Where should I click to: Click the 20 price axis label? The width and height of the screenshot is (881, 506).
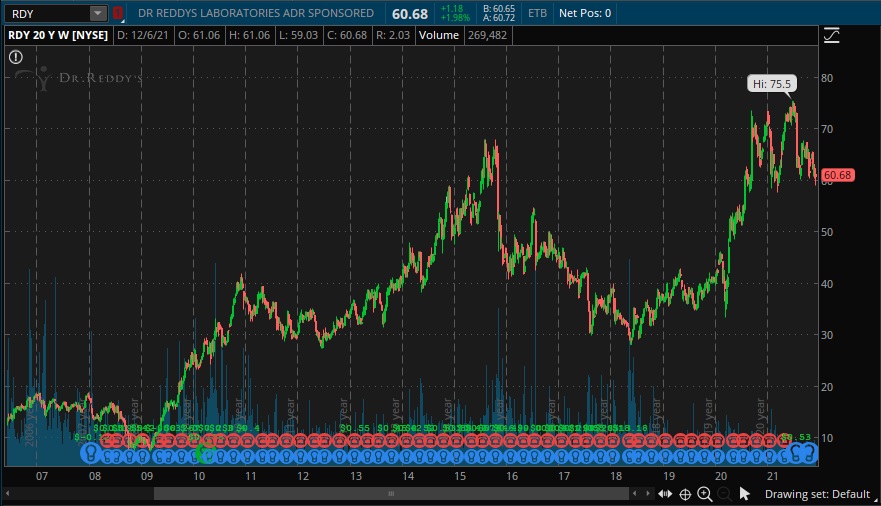tap(827, 386)
